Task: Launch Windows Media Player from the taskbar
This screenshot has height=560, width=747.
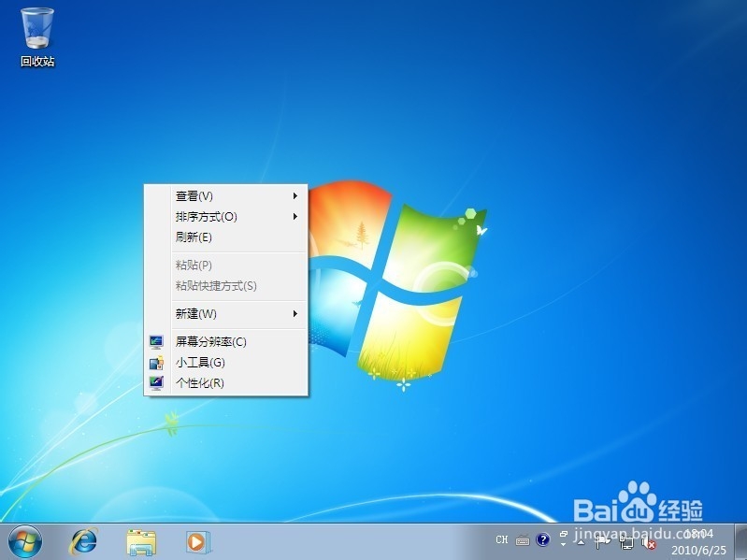Action: click(197, 542)
